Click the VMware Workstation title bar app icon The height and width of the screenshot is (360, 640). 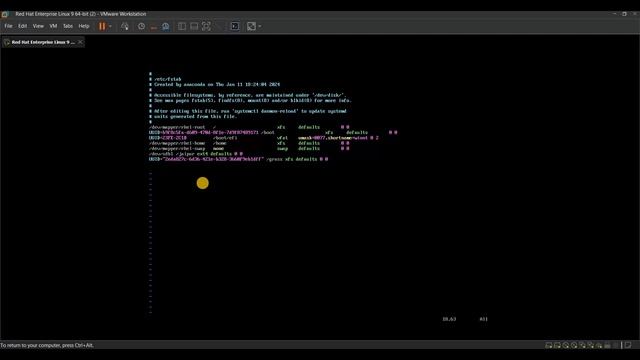(x=4, y=14)
